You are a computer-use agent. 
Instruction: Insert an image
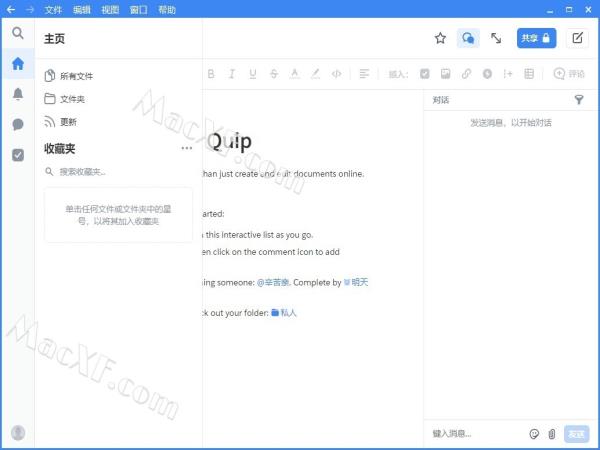(445, 74)
